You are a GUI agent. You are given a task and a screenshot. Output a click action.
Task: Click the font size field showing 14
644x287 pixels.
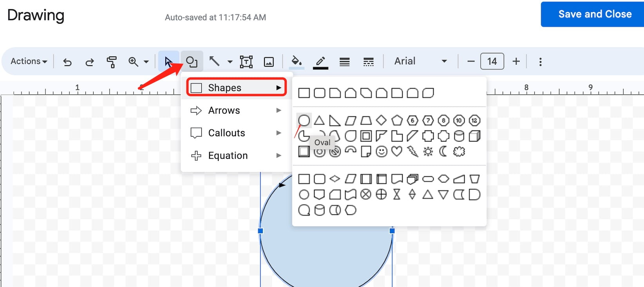492,62
